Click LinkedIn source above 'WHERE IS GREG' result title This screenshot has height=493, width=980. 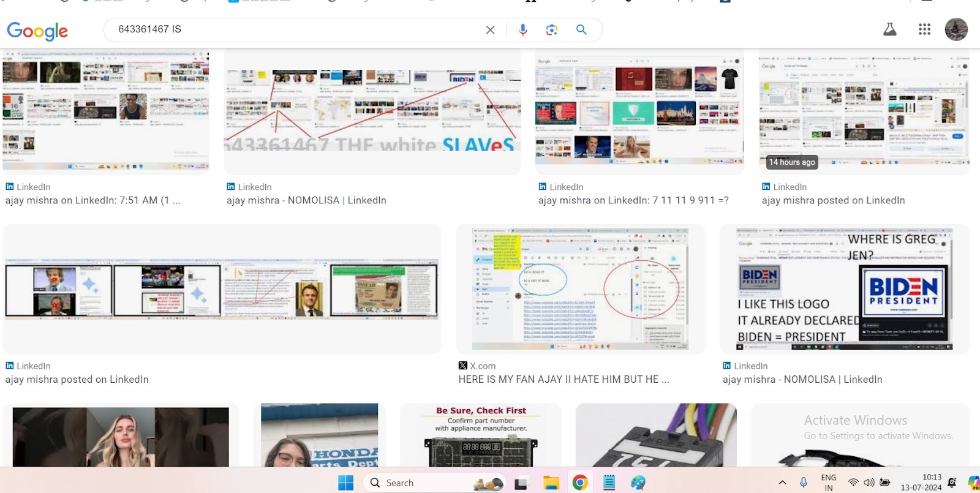click(745, 366)
